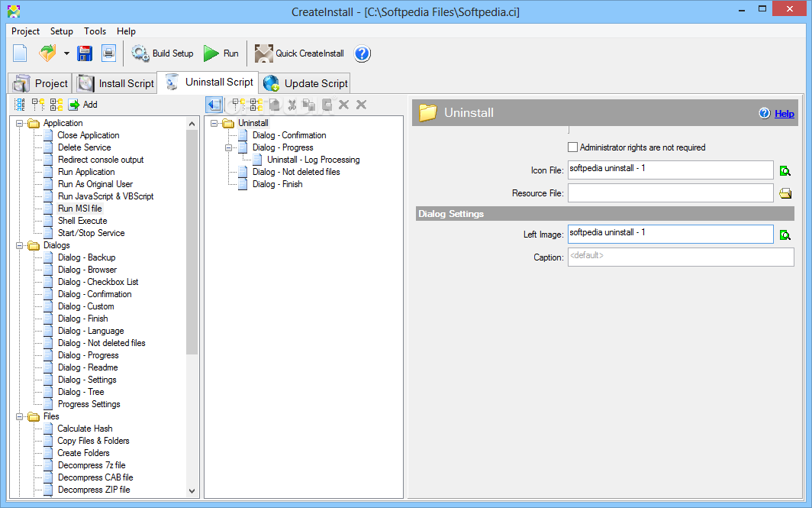This screenshot has height=508, width=812.
Task: Click the scissors cut icon in script toolbar
Action: [292, 105]
